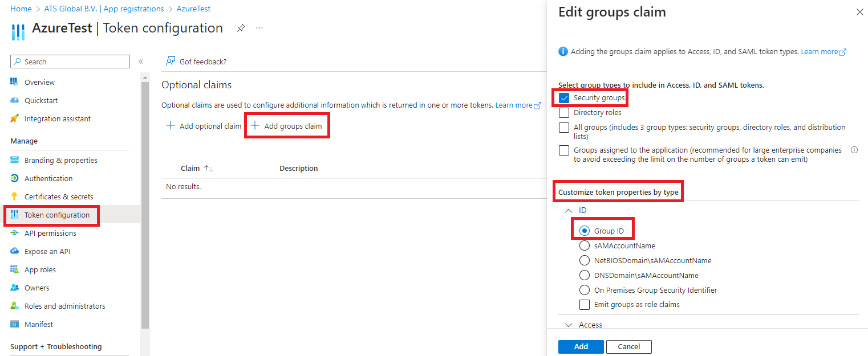Collapse the sidebar with double chevron
The height and width of the screenshot is (356, 868).
[141, 62]
